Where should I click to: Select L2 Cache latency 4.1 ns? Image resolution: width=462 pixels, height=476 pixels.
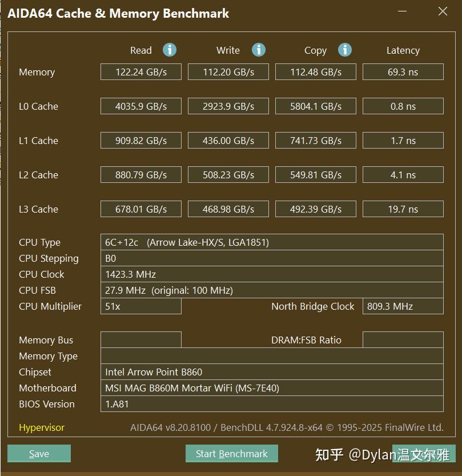[x=403, y=175]
